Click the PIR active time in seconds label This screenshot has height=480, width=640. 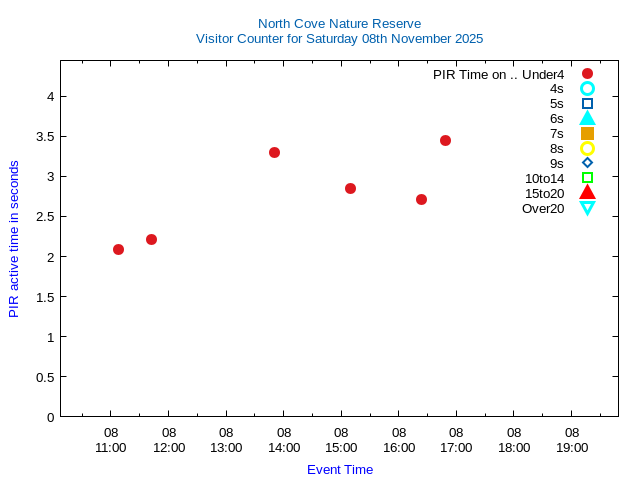(14, 239)
